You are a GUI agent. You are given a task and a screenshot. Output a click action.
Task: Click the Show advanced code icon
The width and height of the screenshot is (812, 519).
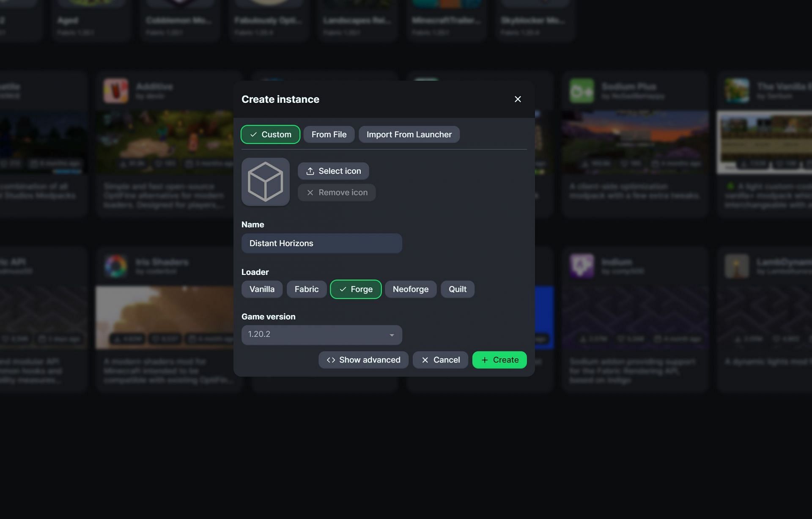(x=330, y=360)
